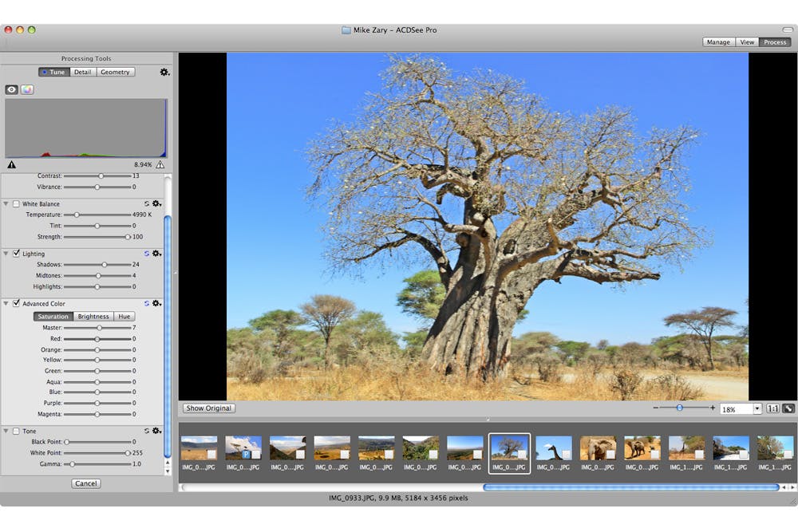Tick checkbox on giraffe thumbnail
This screenshot has height=532, width=798.
(567, 454)
